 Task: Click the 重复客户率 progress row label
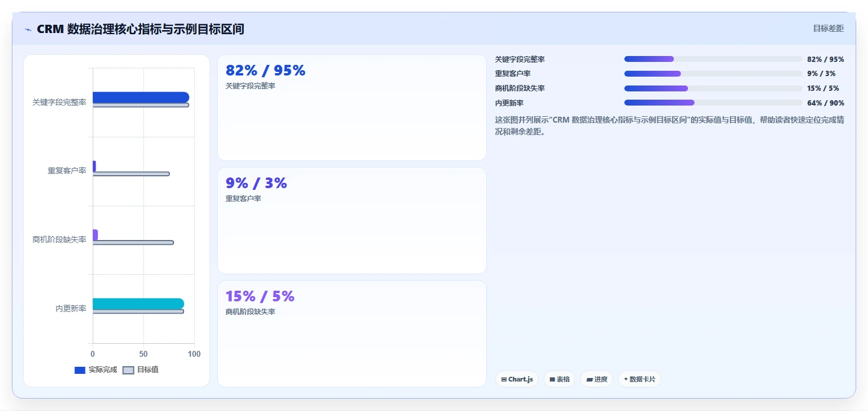click(x=513, y=74)
